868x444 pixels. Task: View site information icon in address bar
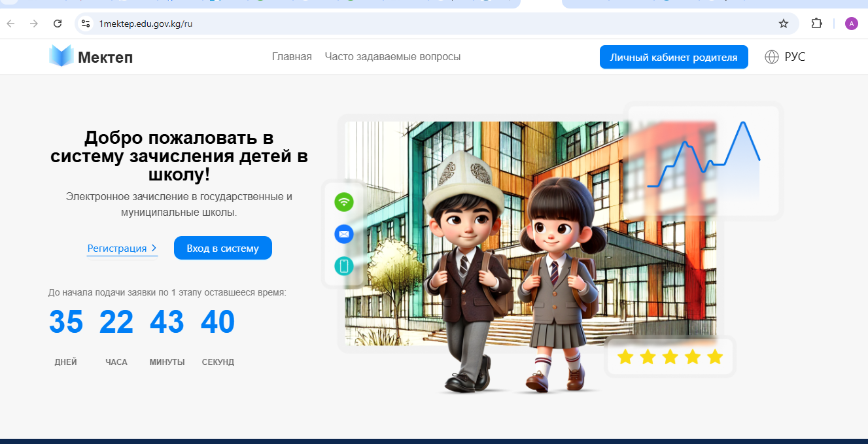point(85,24)
